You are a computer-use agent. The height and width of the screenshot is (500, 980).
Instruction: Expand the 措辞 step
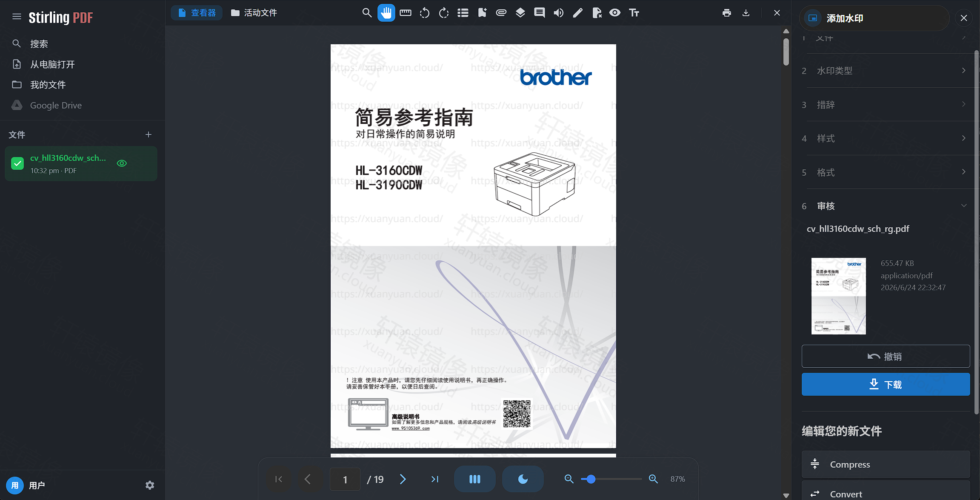(x=885, y=105)
